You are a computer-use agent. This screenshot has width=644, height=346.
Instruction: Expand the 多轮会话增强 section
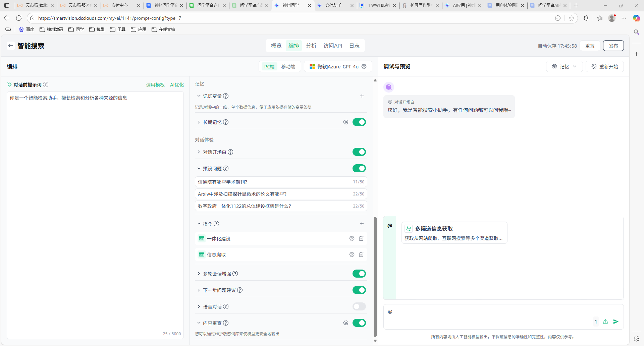pos(199,274)
